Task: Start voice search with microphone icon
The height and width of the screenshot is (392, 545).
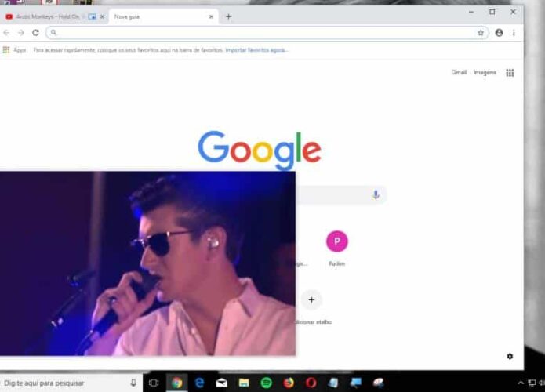Action: 376,194
